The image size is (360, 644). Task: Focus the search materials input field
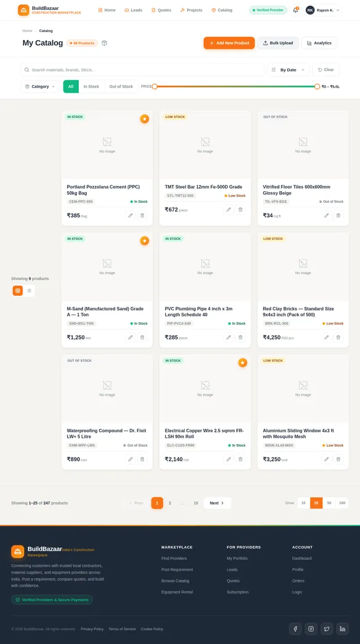click(142, 70)
